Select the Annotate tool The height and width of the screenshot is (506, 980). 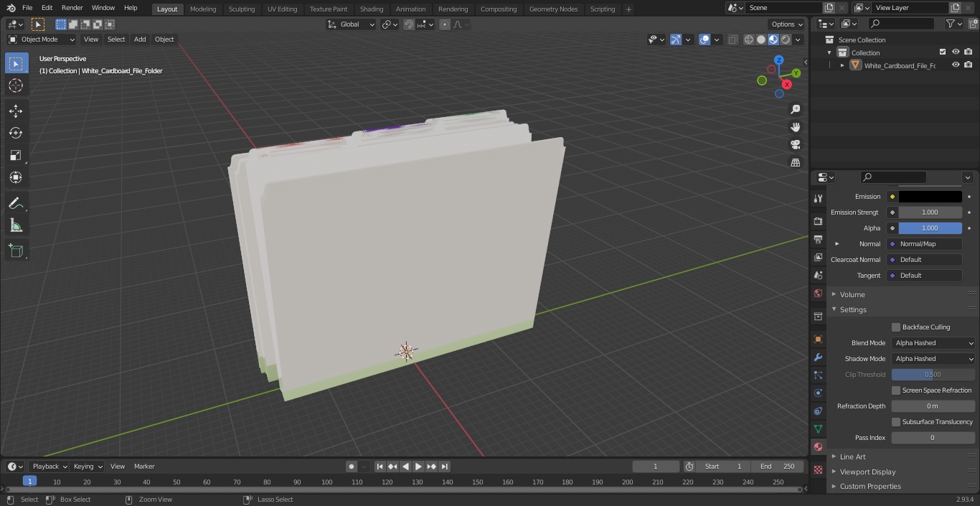pos(16,204)
